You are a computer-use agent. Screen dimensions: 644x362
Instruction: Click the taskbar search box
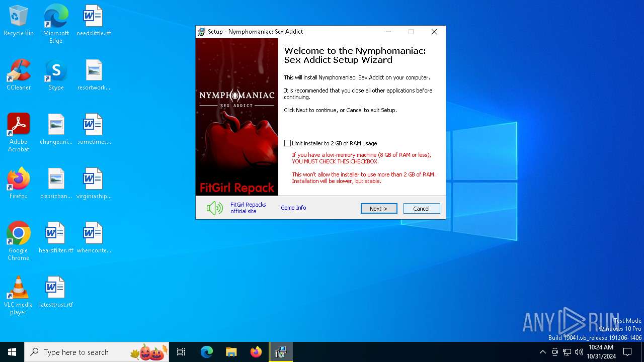coord(97,352)
